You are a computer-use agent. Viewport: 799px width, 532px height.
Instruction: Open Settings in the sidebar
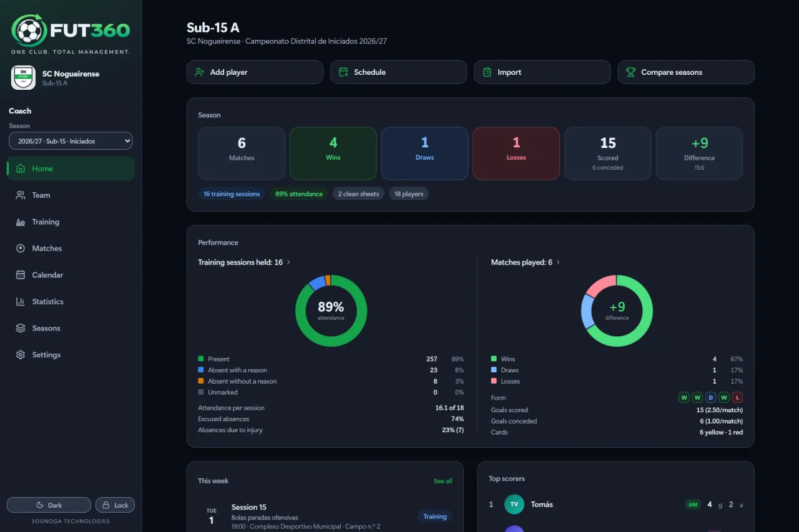click(71, 355)
